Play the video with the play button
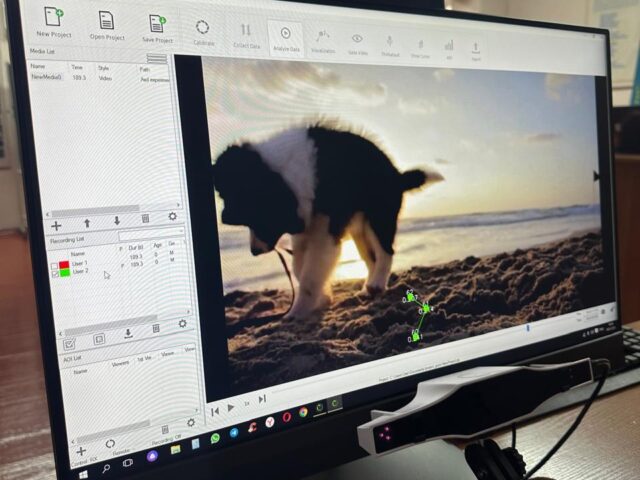Image resolution: width=640 pixels, height=480 pixels. [230, 407]
